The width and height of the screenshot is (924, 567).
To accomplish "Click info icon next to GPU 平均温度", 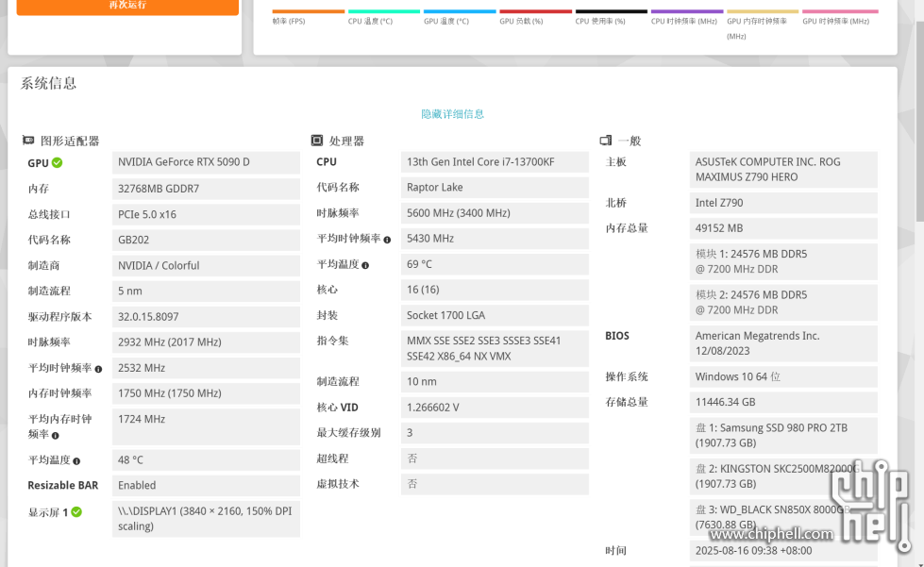I will pyautogui.click(x=76, y=461).
